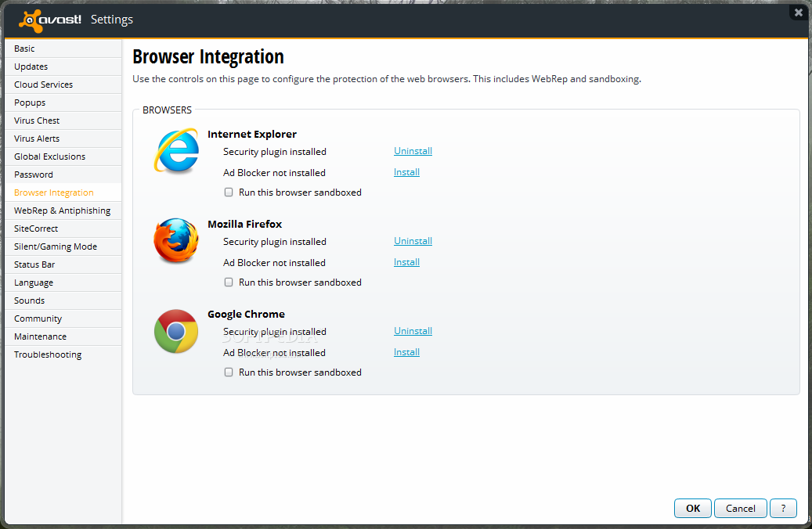Image resolution: width=812 pixels, height=529 pixels.
Task: Select Global Exclusions item
Action: point(63,157)
